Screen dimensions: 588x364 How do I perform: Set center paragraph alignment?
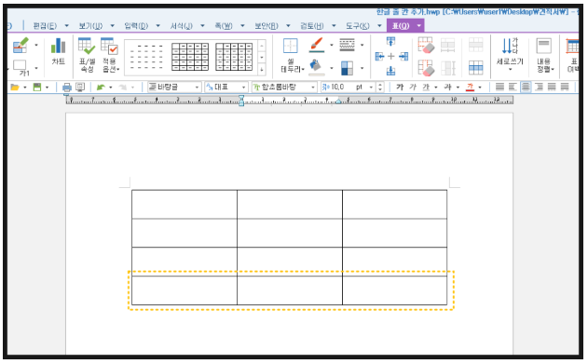526,88
